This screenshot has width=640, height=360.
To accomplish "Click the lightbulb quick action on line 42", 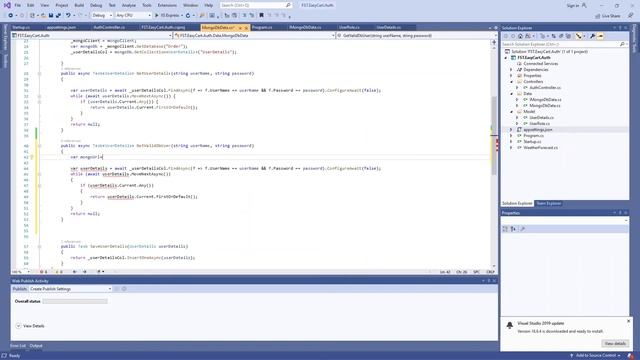I will (x=32, y=157).
